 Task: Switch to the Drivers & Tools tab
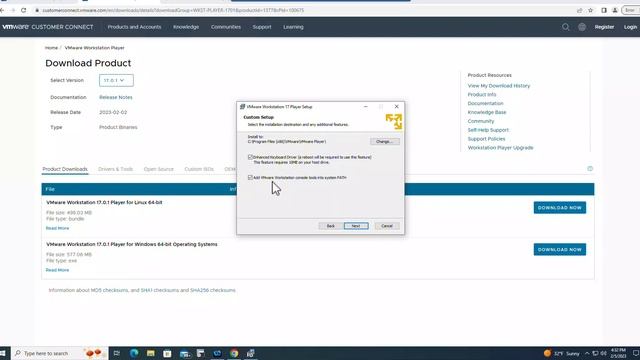click(116, 169)
